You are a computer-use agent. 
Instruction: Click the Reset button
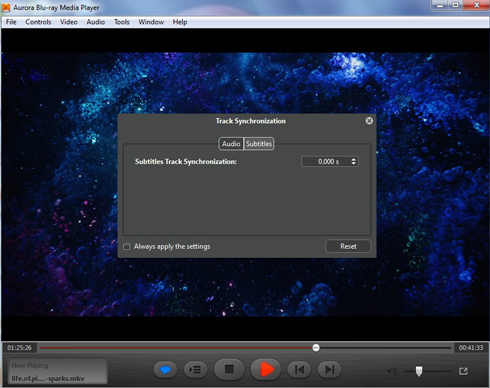tap(348, 246)
